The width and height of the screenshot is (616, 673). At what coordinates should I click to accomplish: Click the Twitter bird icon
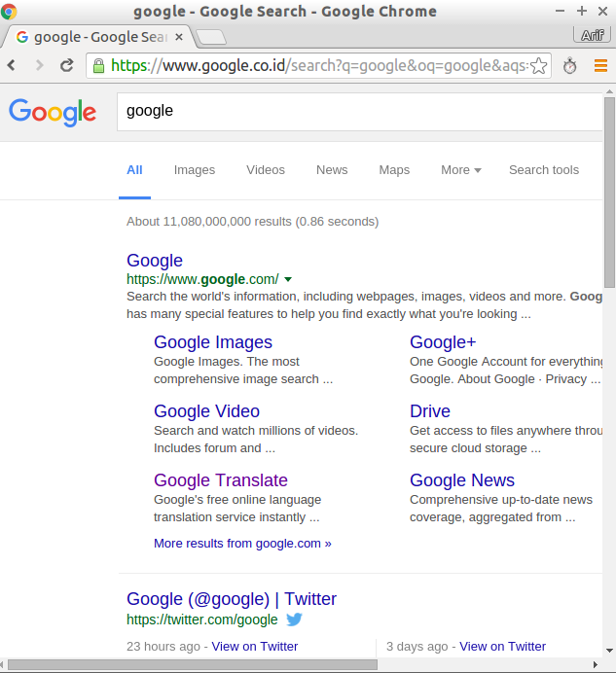[294, 620]
